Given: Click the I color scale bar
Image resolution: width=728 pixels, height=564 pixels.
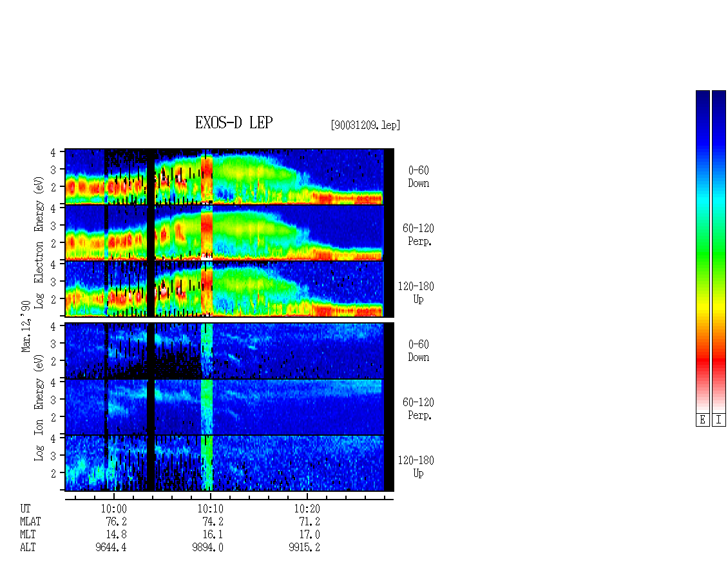Looking at the screenshot, I should 719,251.
